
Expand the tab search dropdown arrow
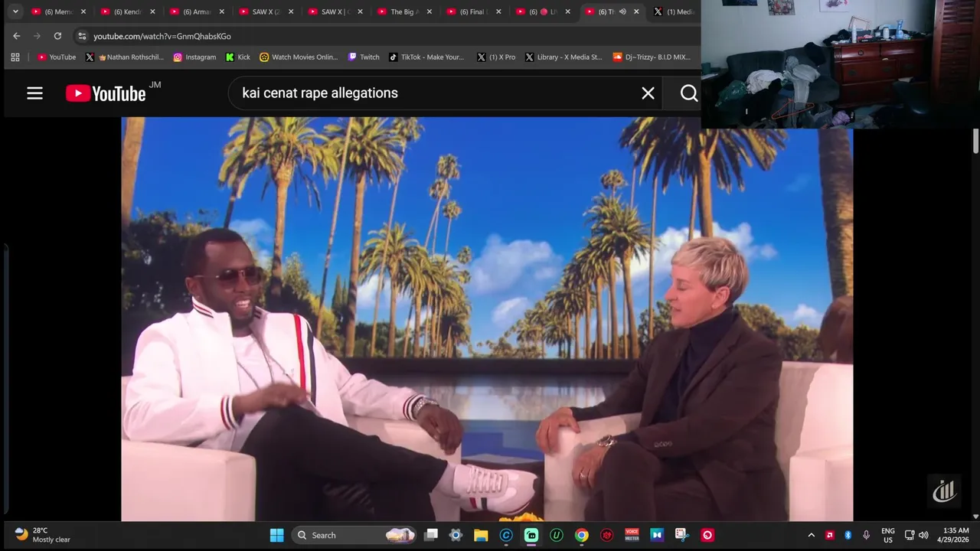(15, 11)
